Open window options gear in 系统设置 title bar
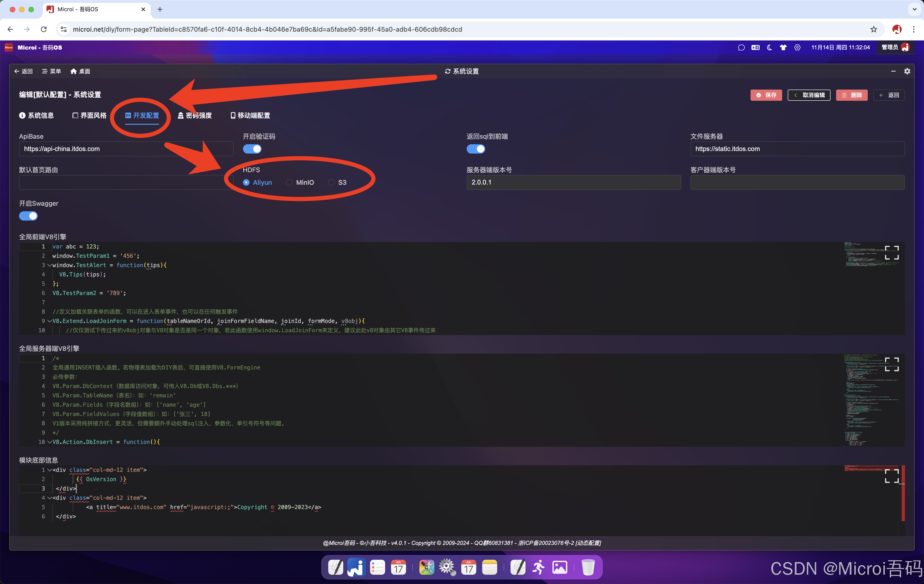 coord(907,71)
